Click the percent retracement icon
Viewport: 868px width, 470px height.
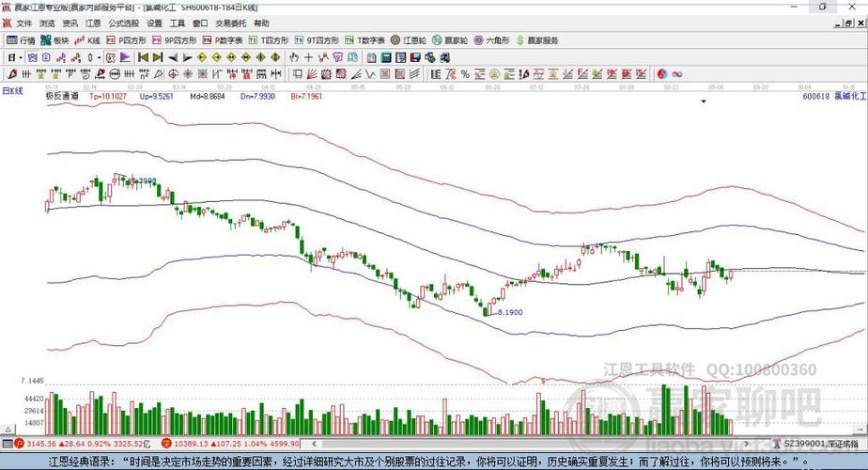(x=465, y=74)
